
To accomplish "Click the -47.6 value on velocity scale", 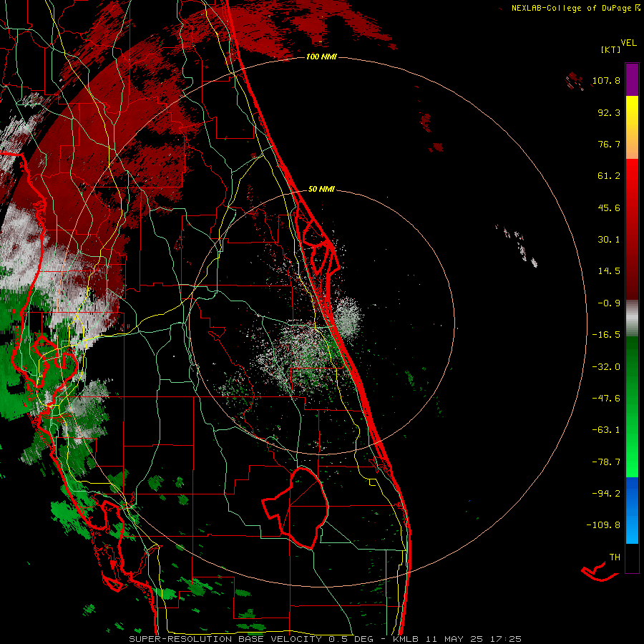I will (x=606, y=399).
